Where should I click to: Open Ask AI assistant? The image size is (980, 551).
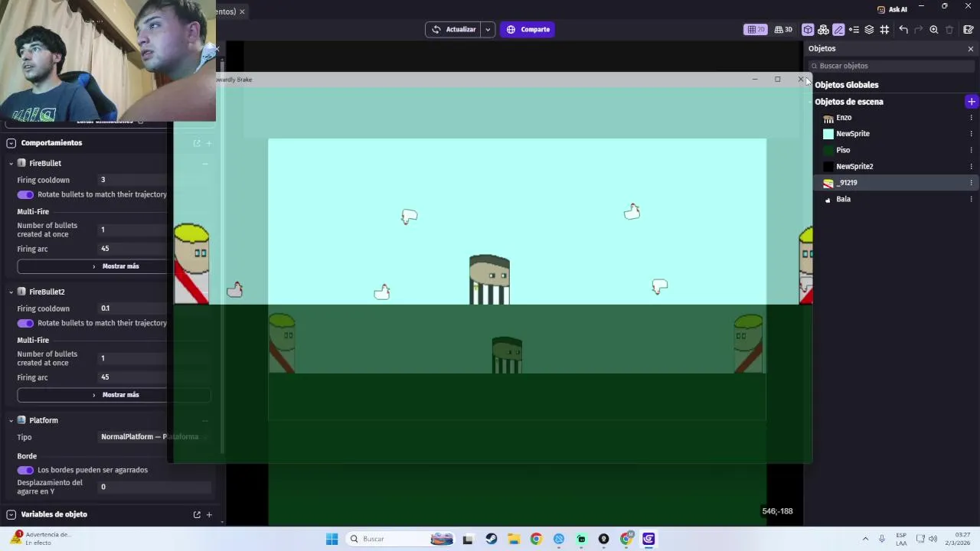[x=892, y=9]
